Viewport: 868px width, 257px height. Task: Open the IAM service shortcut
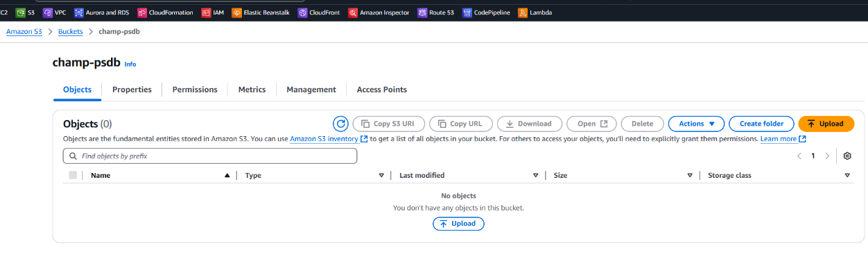pos(212,12)
